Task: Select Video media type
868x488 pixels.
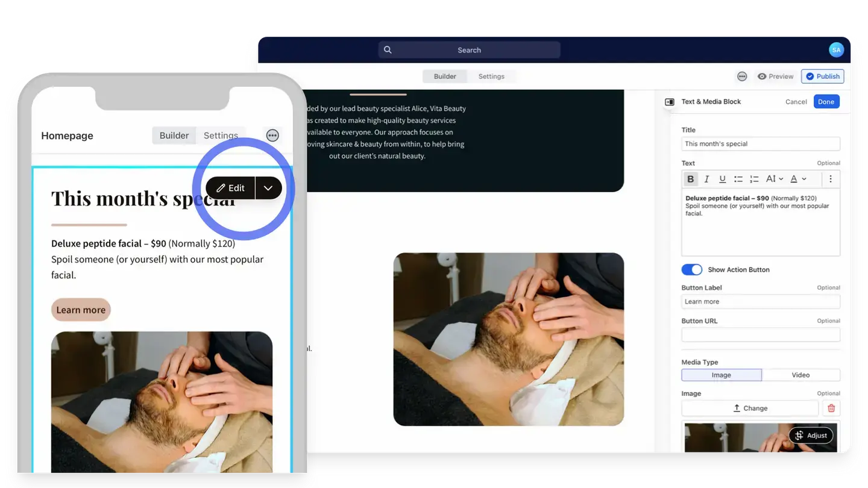Action: click(x=800, y=375)
